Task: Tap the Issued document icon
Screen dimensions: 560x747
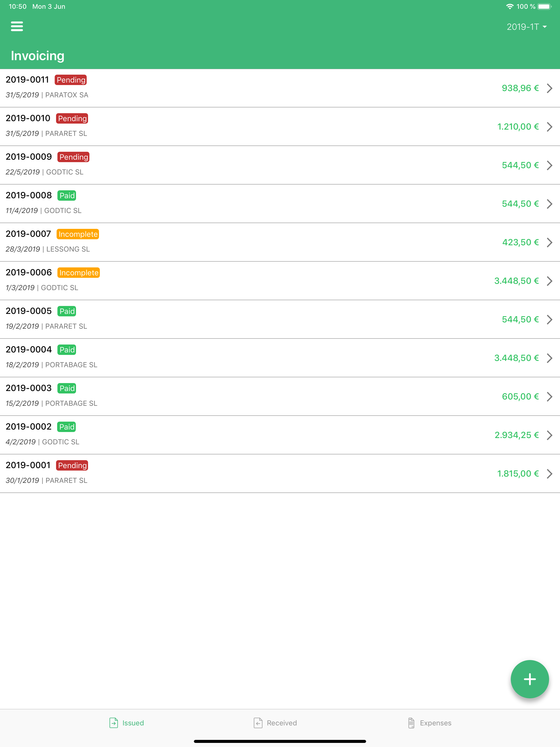Action: (x=114, y=723)
